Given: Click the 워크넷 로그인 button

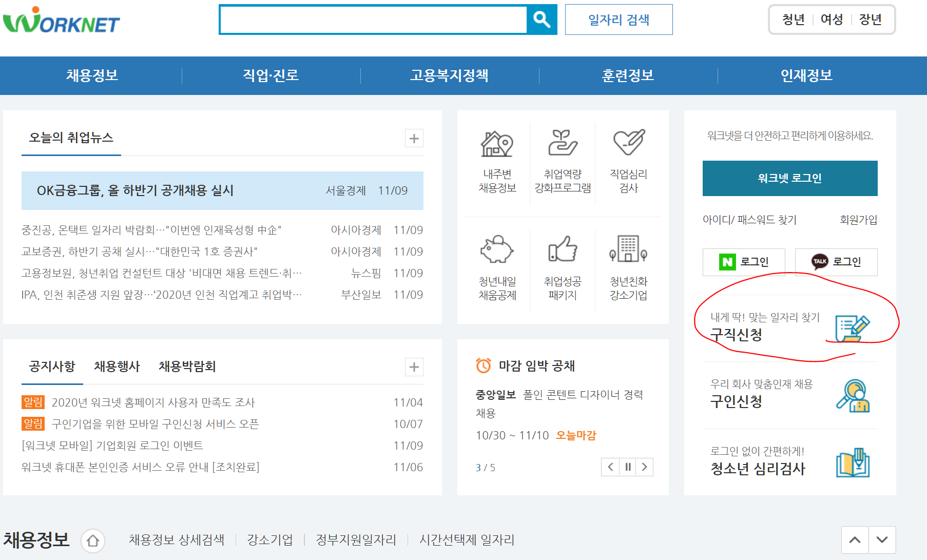Looking at the screenshot, I should coord(790,178).
